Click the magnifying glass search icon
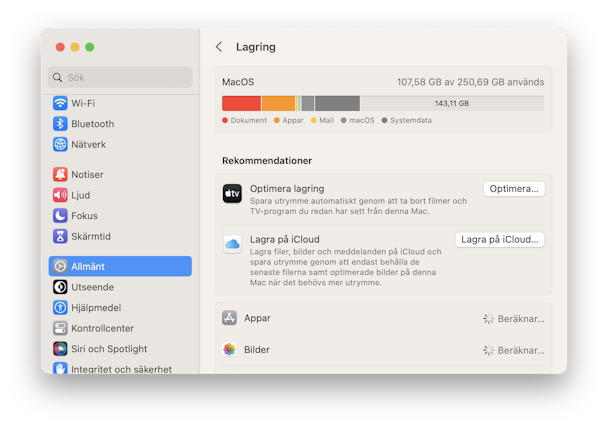The image size is (608, 428). pos(57,78)
